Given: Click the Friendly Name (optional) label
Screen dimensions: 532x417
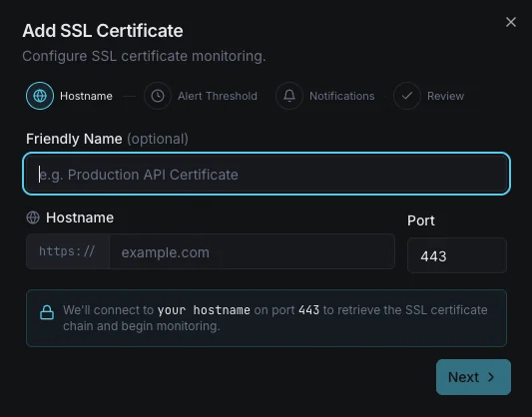Looking at the screenshot, I should pyautogui.click(x=107, y=139).
